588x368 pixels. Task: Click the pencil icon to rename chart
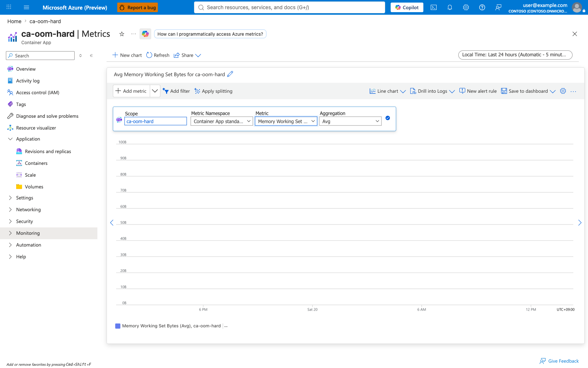(230, 74)
